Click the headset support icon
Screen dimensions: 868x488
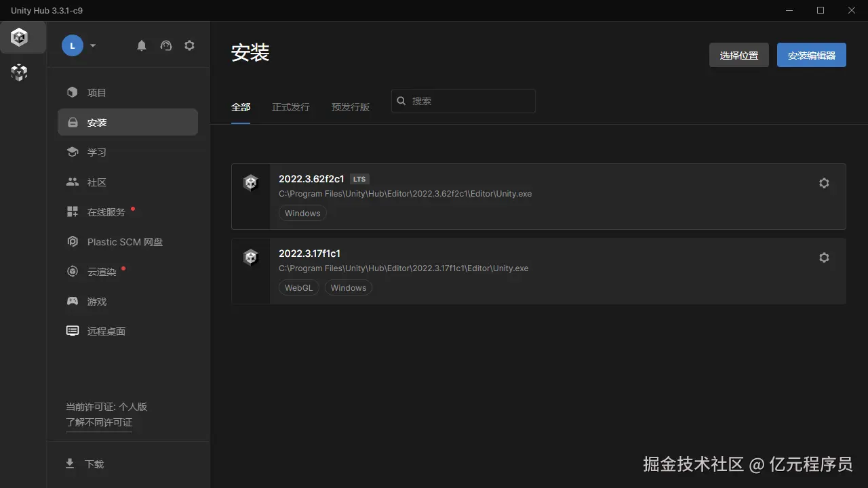click(x=166, y=45)
